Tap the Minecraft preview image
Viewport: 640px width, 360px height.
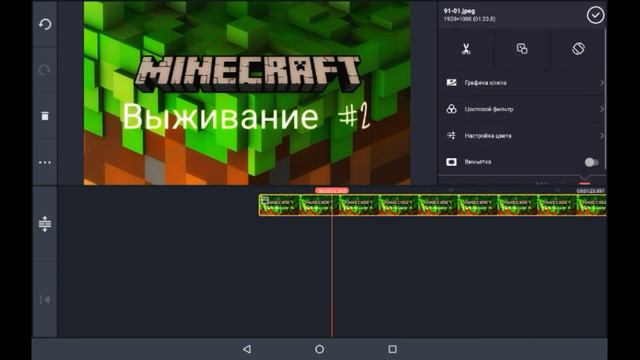click(x=247, y=93)
